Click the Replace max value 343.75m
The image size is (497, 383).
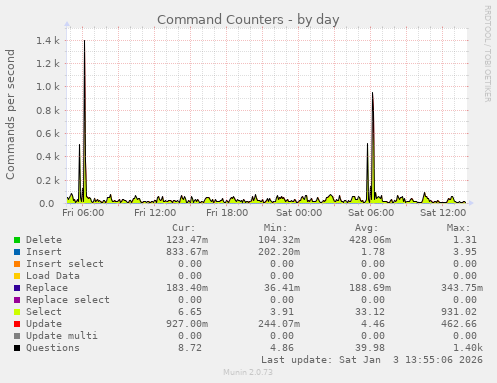(x=462, y=288)
